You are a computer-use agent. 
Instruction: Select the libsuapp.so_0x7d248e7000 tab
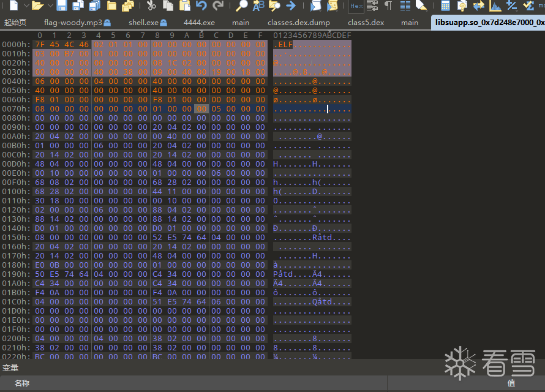(488, 23)
